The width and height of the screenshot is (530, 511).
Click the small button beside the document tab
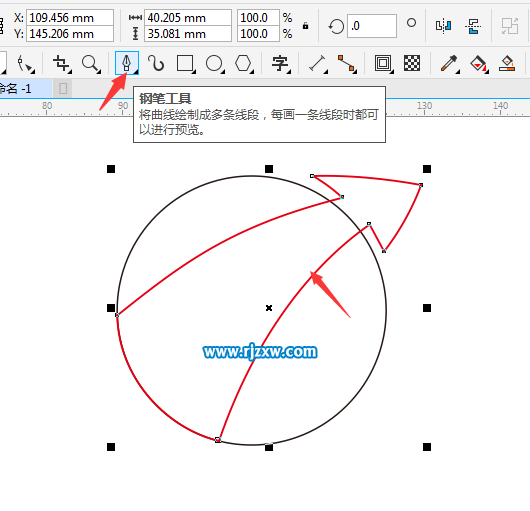pyautogui.click(x=63, y=89)
